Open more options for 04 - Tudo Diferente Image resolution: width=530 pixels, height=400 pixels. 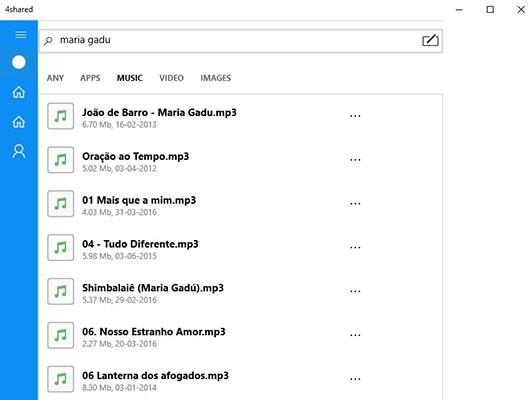point(355,248)
